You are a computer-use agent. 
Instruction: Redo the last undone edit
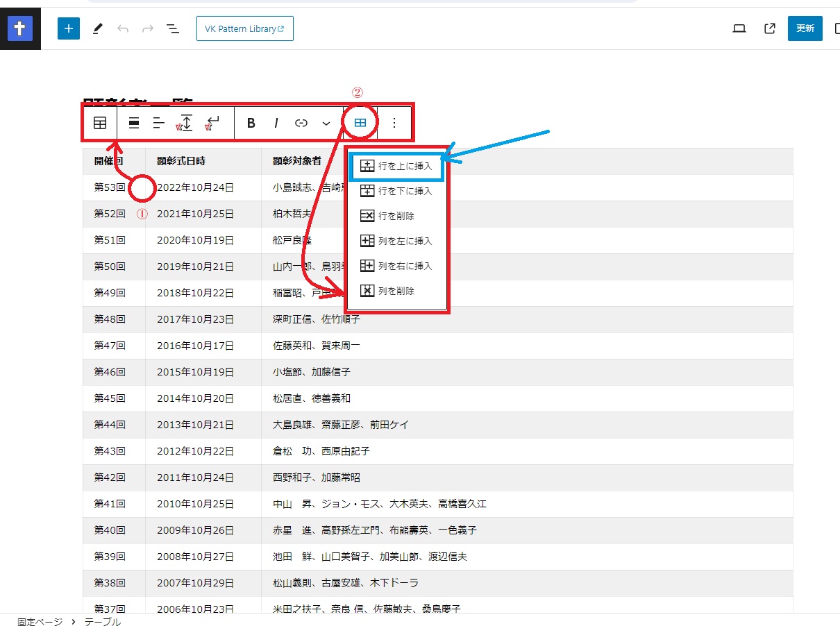click(x=148, y=28)
